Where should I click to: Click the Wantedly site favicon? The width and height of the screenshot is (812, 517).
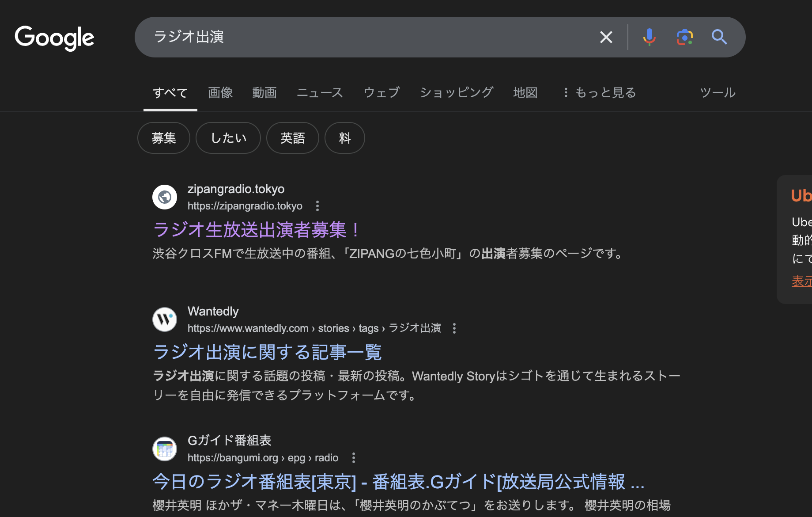tap(165, 319)
